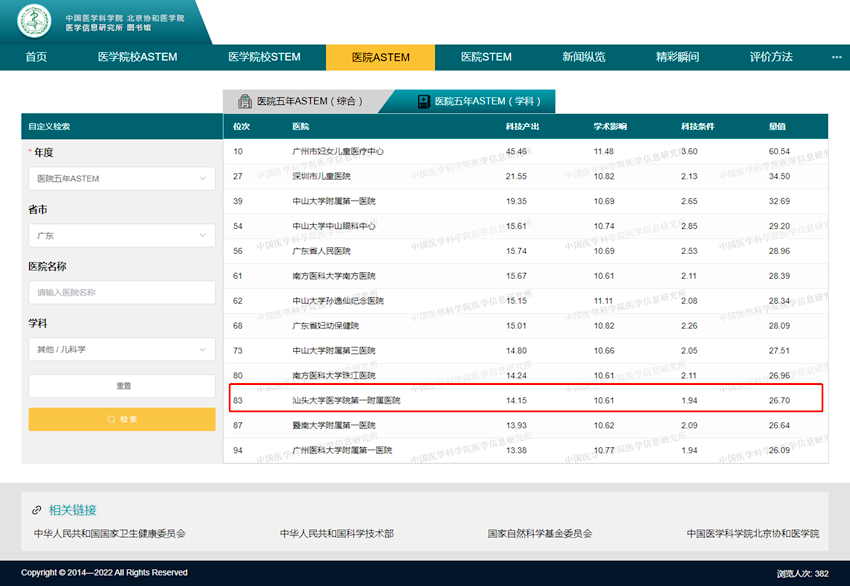Open the three-dots more menu in navigation
The width and height of the screenshot is (850, 586).
point(836,57)
